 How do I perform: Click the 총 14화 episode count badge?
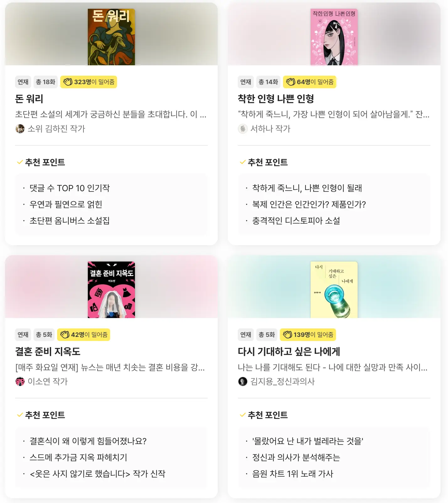(268, 82)
